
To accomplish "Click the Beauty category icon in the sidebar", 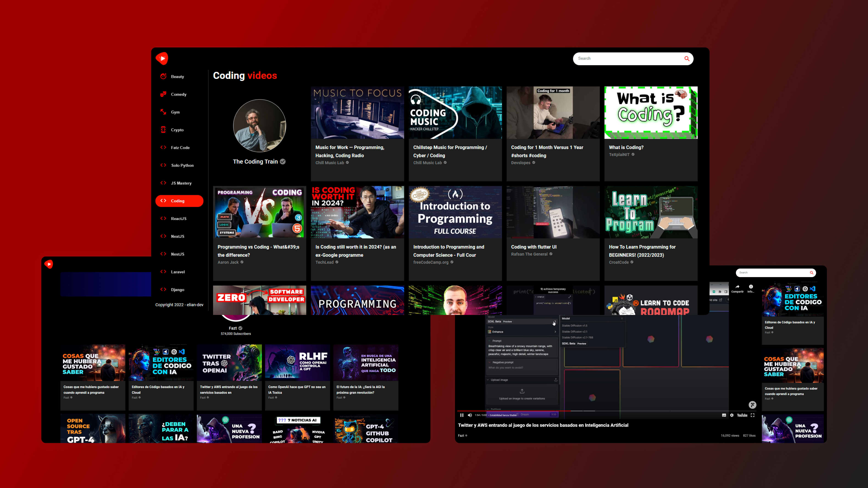I will [164, 77].
